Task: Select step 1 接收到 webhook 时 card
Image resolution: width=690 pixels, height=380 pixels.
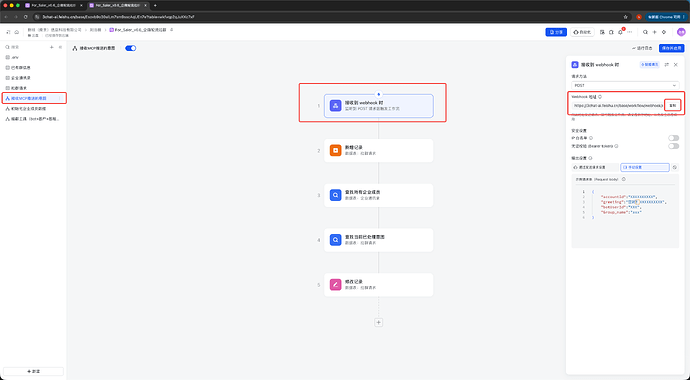Action: pos(378,106)
